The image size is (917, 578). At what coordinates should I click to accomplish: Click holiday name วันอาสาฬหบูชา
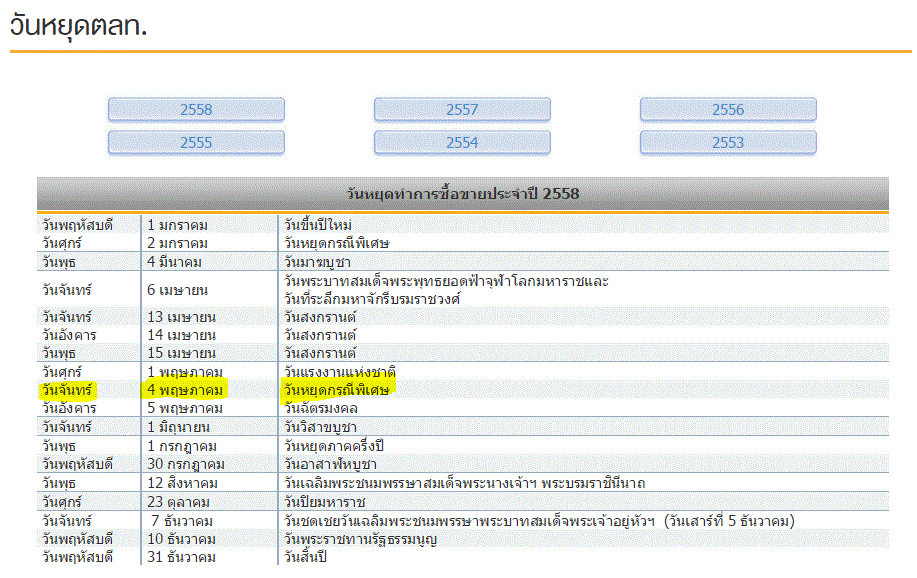click(330, 465)
